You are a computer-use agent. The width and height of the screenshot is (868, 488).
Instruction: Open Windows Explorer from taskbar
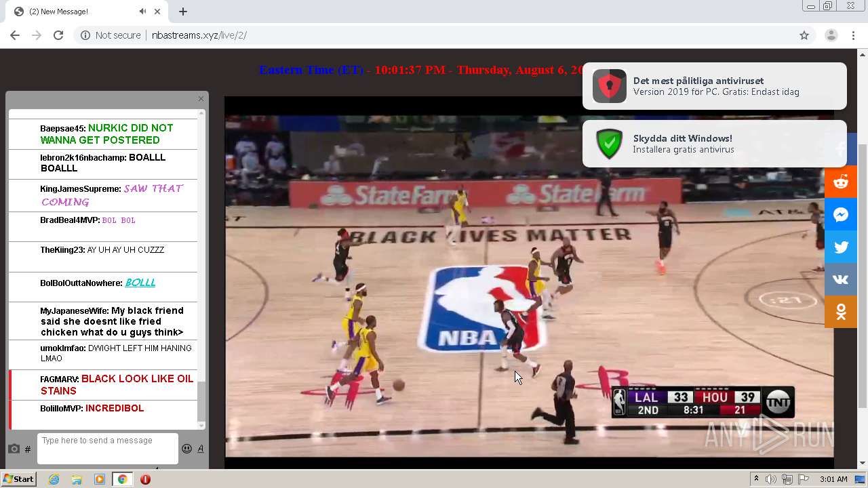pos(77,479)
